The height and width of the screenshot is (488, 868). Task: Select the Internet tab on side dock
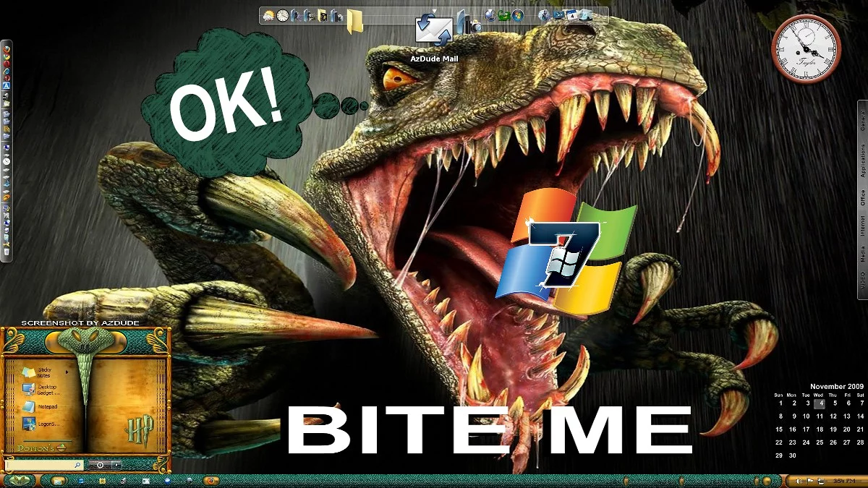[862, 228]
